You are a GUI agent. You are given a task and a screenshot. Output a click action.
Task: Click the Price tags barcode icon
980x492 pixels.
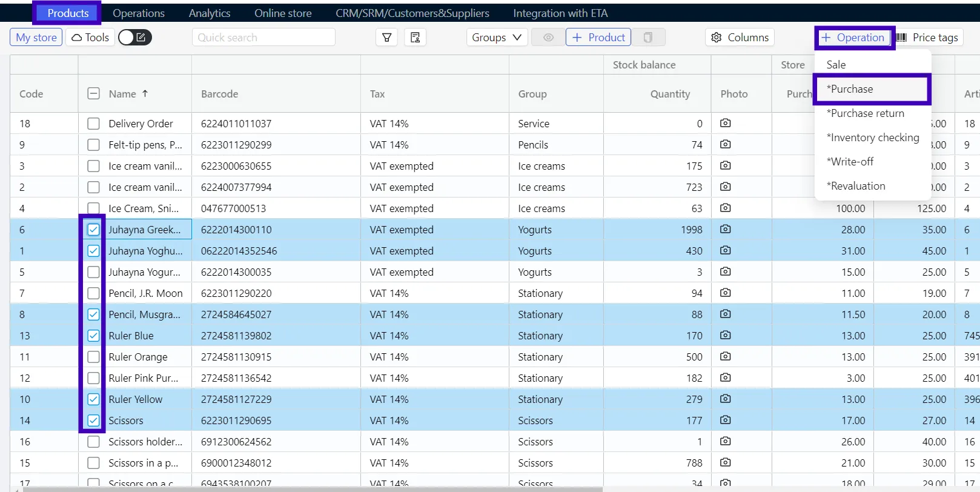pos(901,38)
